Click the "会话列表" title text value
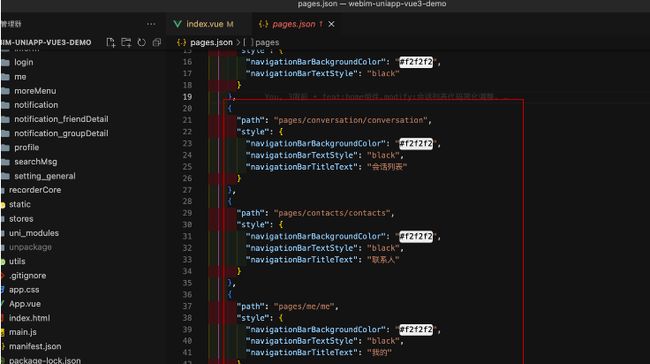Image resolution: width=650 pixels, height=364 pixels. 387,167
